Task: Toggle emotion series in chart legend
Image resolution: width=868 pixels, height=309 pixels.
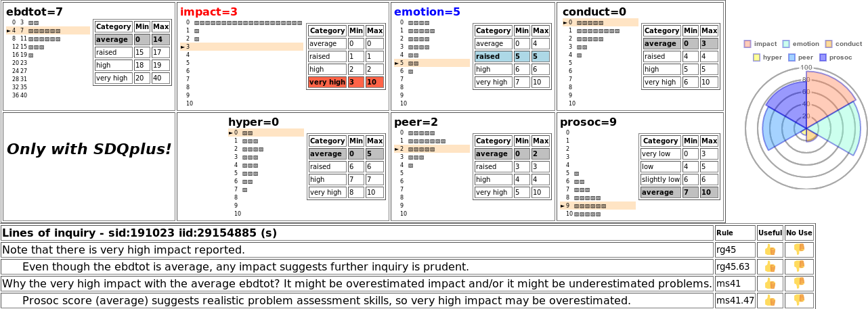Action: 800,44
